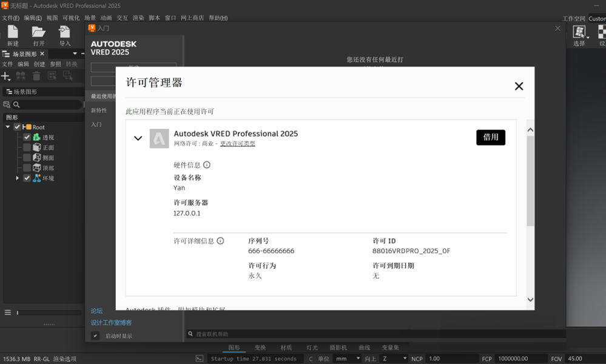Close the License Manager dialog
Image resolution: width=606 pixels, height=364 pixels.
click(519, 86)
